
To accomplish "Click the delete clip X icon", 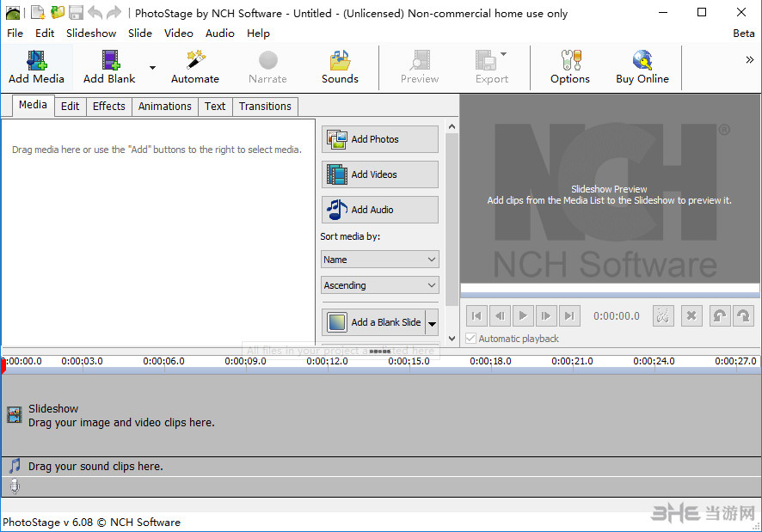I will [x=691, y=316].
